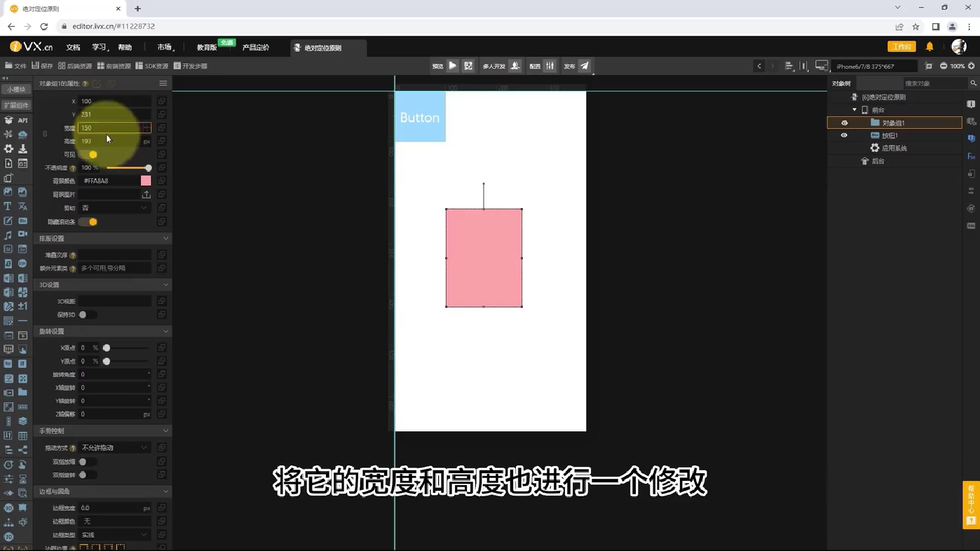Click the X原点 slider handle

(107, 348)
